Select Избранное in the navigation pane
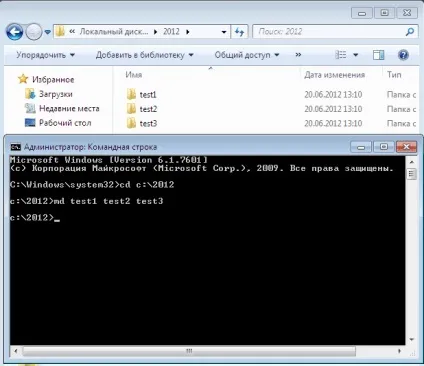 coord(53,79)
